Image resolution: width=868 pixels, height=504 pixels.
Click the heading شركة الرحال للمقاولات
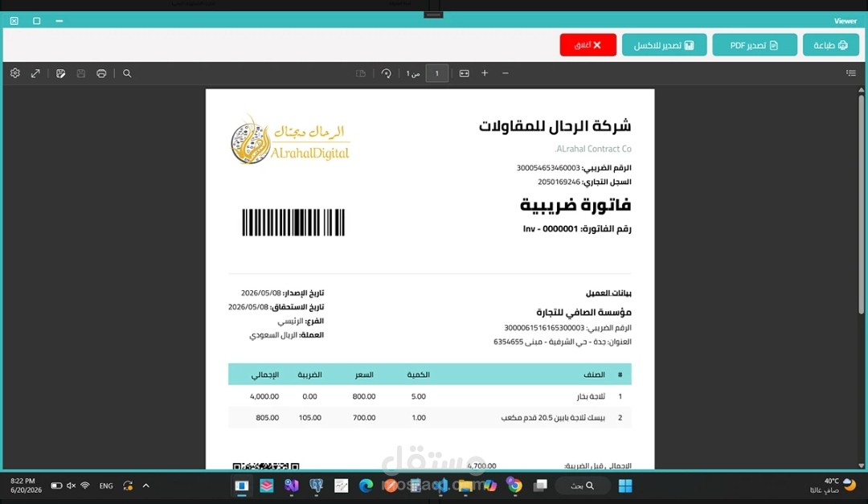pyautogui.click(x=555, y=126)
